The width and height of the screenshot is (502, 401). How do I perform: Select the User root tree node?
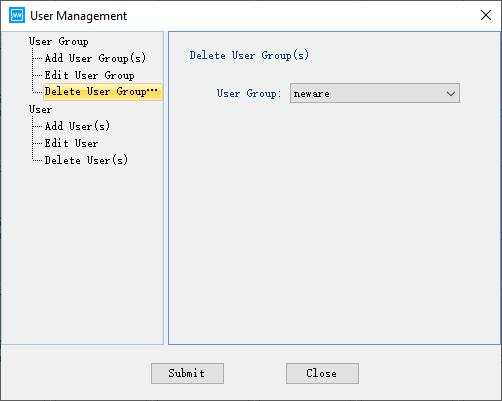coord(40,110)
